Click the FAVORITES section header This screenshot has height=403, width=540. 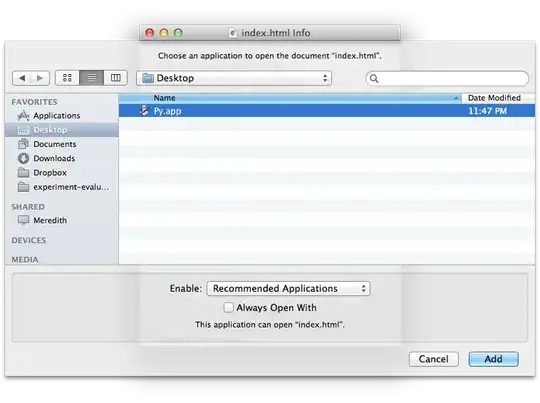(x=34, y=102)
